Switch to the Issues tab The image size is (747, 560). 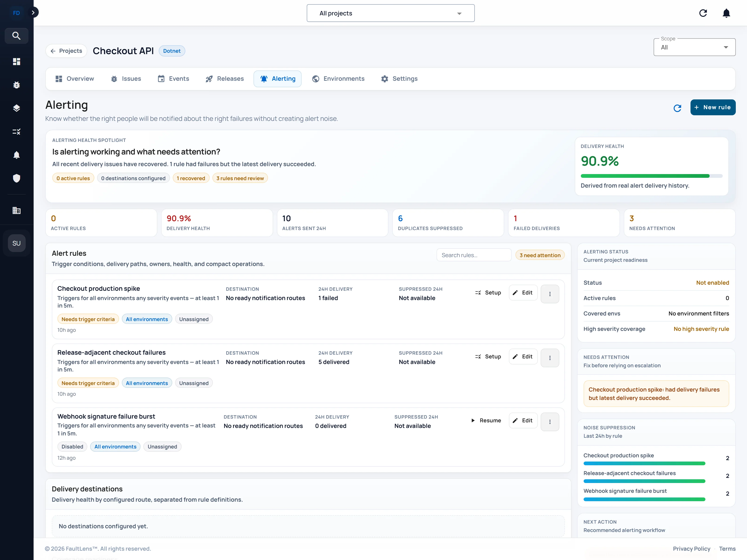point(126,79)
